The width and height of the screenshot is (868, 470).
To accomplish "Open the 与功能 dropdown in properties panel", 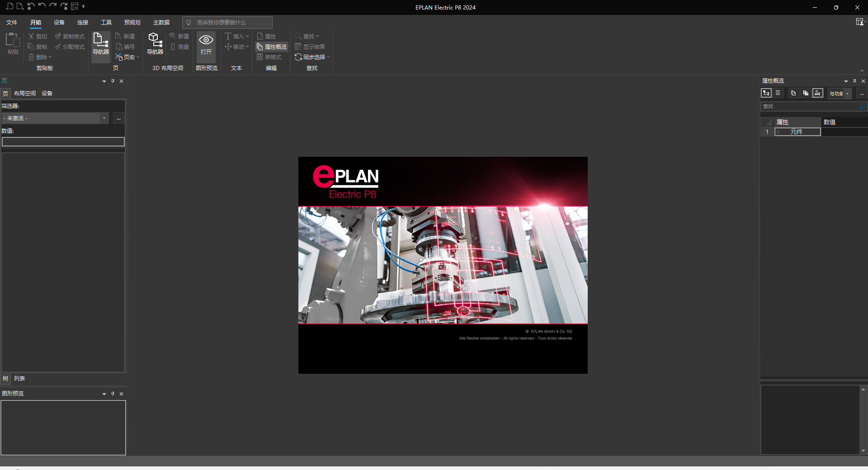I will (x=839, y=94).
